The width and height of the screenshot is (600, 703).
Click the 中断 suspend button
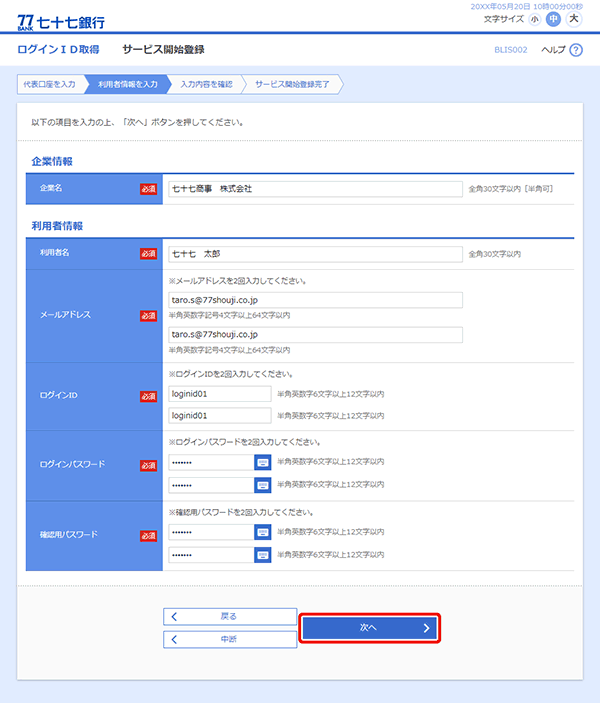pyautogui.click(x=230, y=639)
